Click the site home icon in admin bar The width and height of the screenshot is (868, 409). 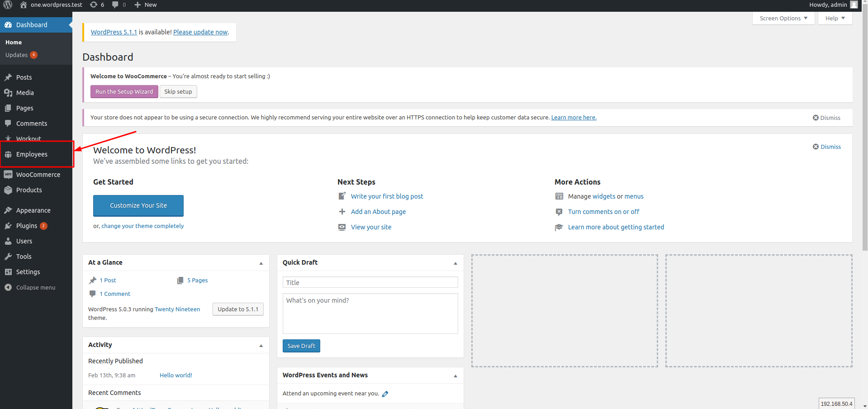click(24, 5)
